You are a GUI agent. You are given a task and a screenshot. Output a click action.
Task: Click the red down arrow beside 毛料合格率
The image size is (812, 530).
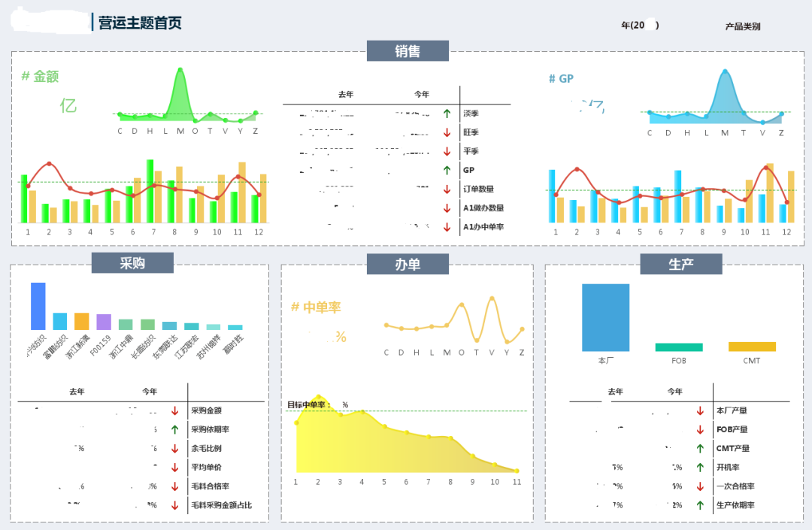point(175,486)
